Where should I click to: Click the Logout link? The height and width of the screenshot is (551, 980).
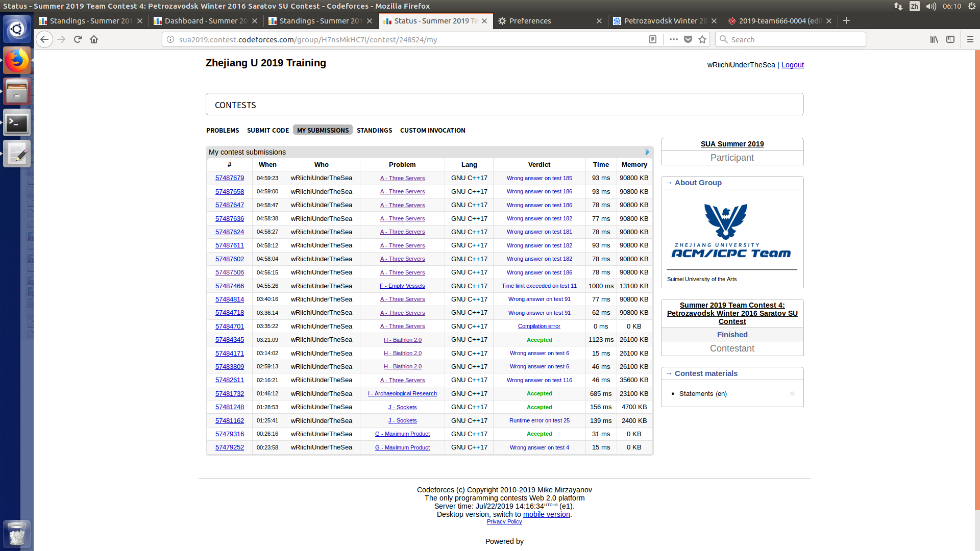pyautogui.click(x=792, y=65)
